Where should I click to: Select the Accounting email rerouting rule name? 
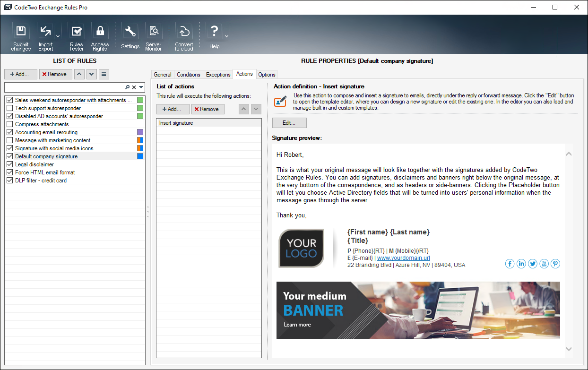coord(46,132)
